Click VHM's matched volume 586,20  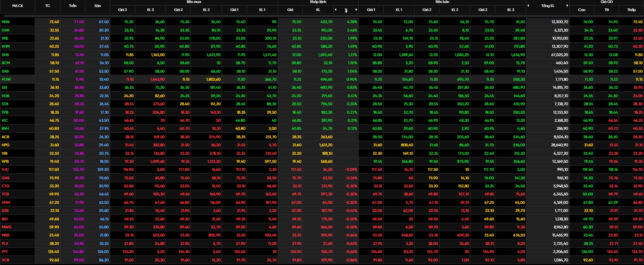pyautogui.click(x=326, y=47)
